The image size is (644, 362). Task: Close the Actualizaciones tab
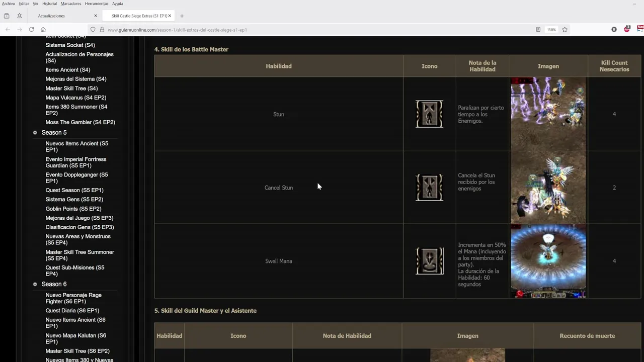pyautogui.click(x=96, y=16)
